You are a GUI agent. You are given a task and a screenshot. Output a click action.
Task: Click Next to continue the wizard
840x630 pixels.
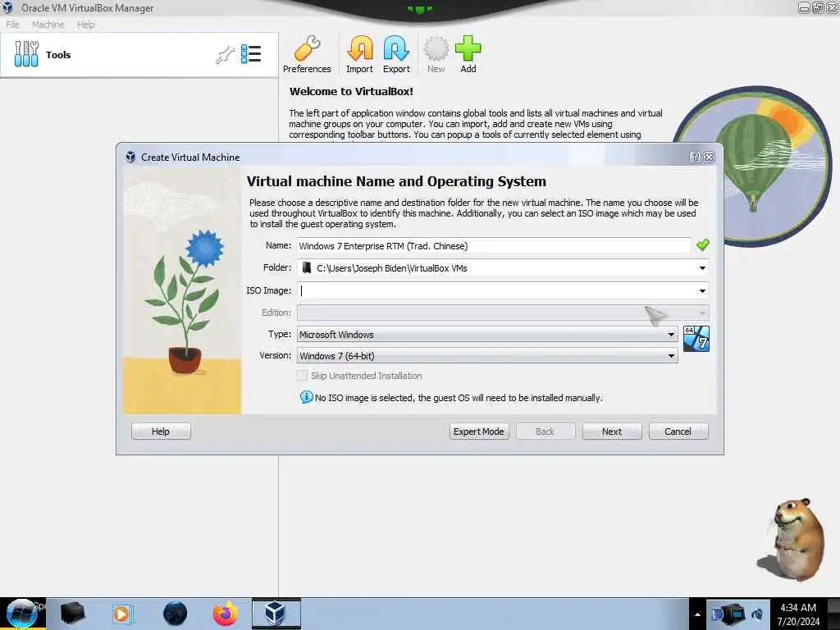(612, 431)
